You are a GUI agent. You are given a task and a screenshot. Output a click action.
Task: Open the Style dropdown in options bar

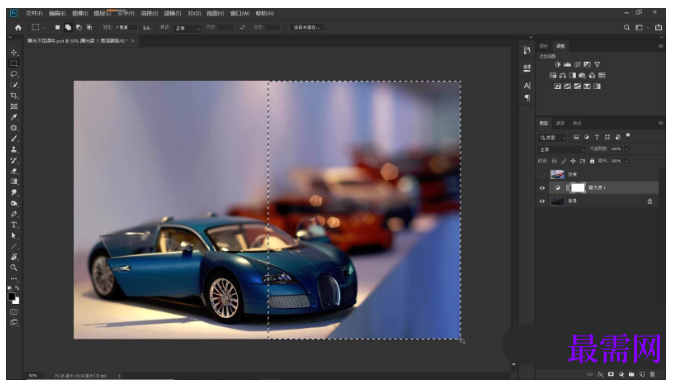pos(187,28)
